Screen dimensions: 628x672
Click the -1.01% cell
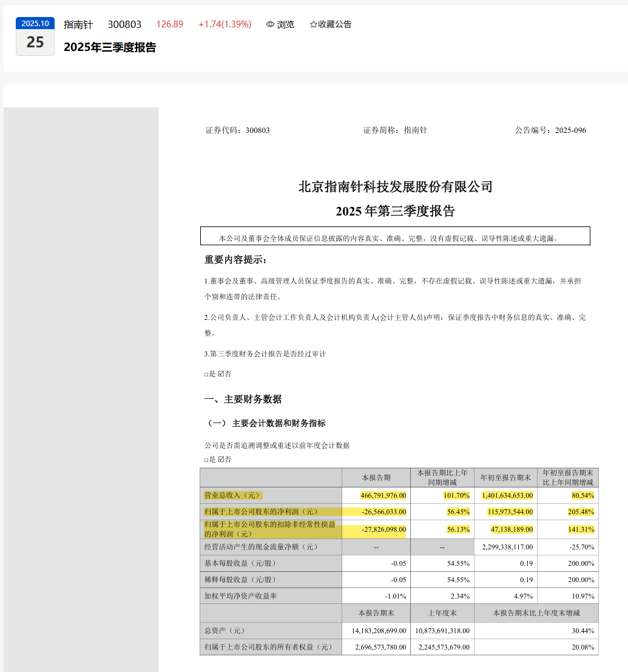click(396, 596)
